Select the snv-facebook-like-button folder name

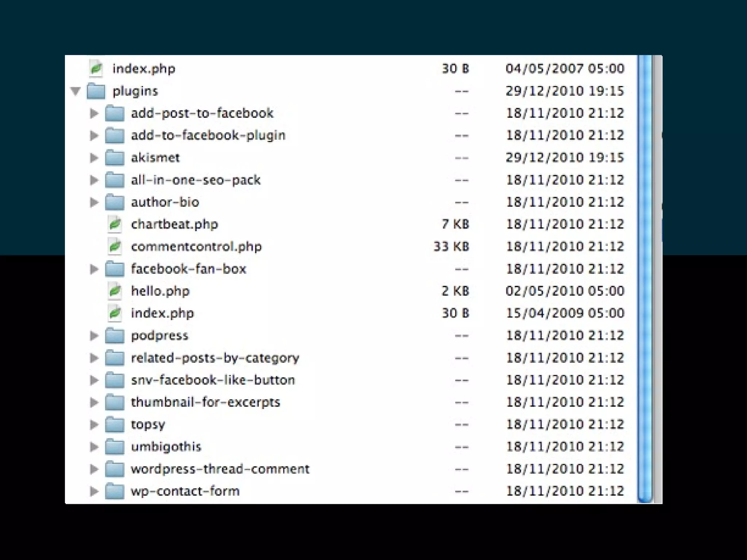[x=213, y=380]
